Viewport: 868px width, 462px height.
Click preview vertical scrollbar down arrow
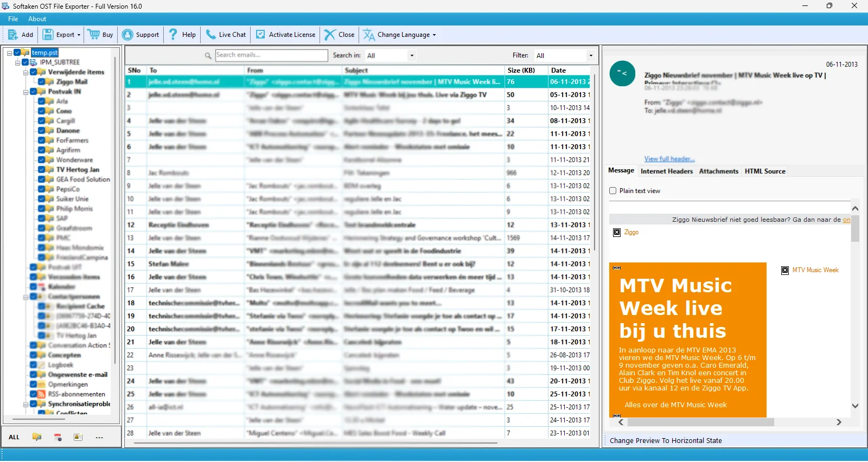[x=855, y=406]
